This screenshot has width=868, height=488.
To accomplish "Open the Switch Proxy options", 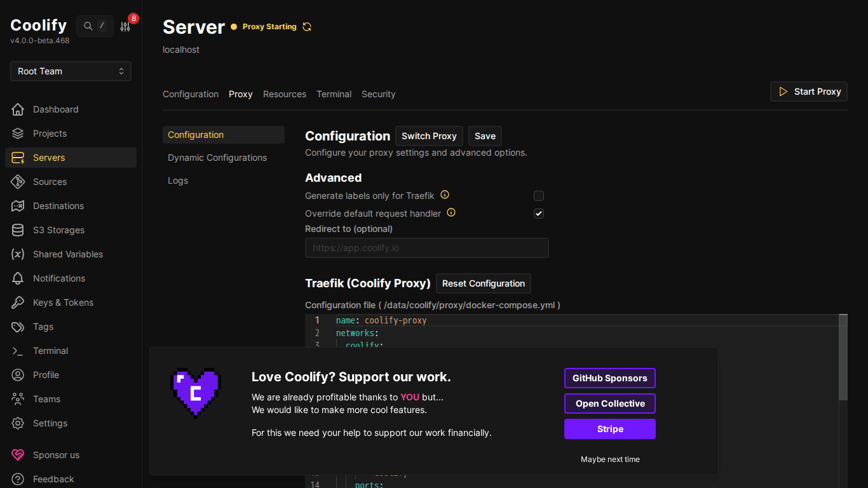I will point(429,136).
